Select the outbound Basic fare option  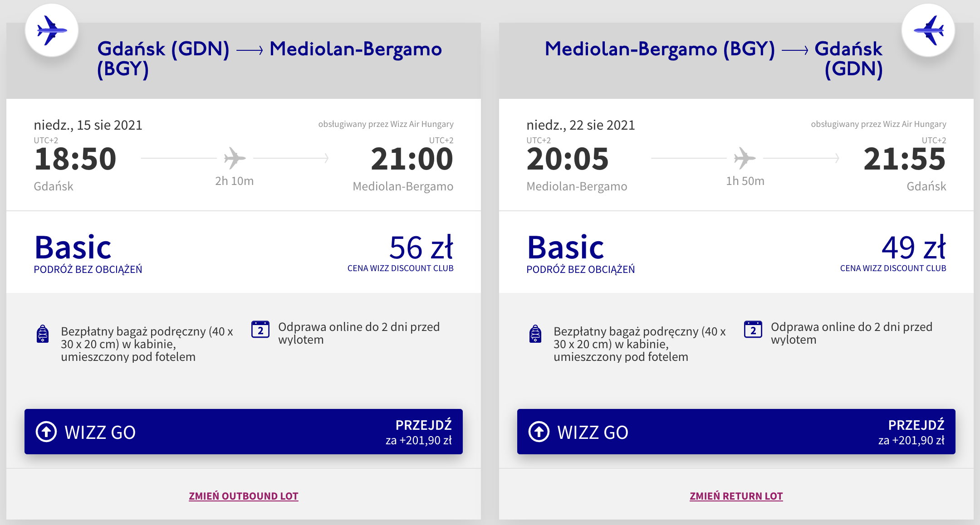73,247
